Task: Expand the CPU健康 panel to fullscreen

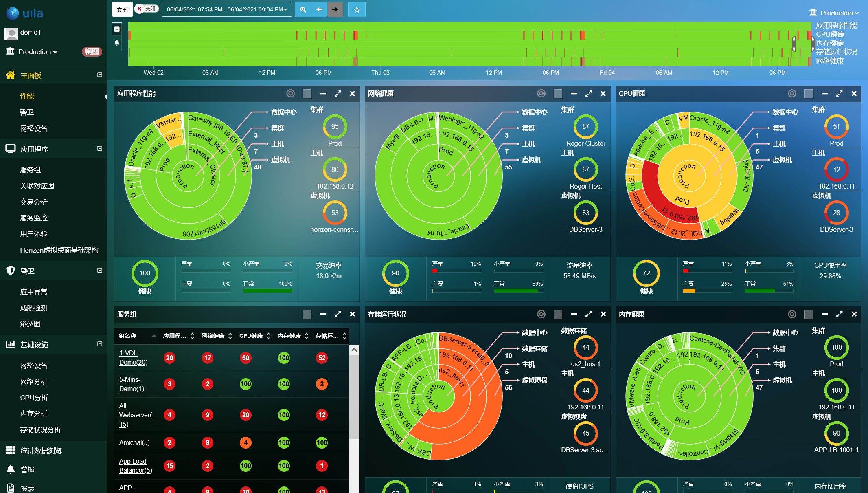Action: (x=839, y=93)
